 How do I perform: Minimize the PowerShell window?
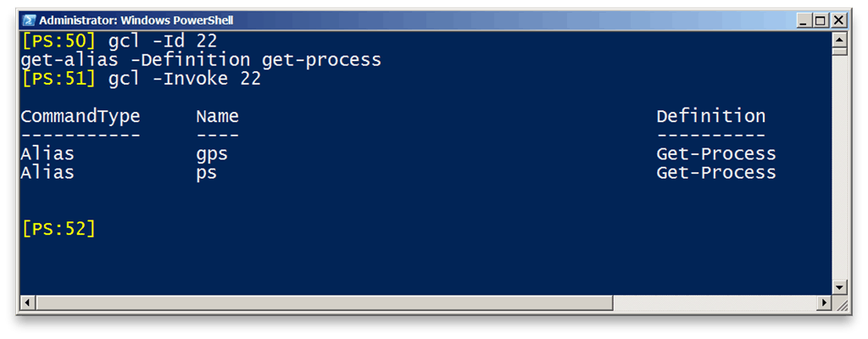[x=804, y=21]
